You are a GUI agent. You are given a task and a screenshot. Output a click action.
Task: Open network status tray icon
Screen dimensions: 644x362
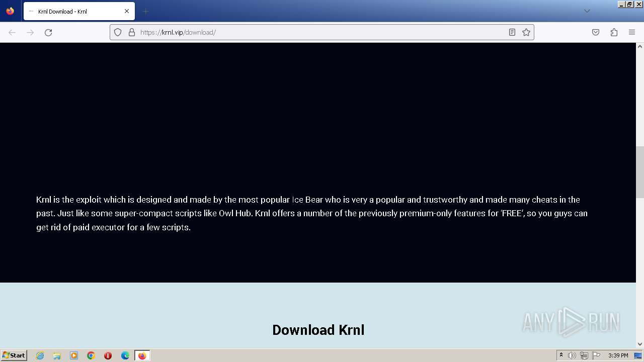(x=584, y=355)
